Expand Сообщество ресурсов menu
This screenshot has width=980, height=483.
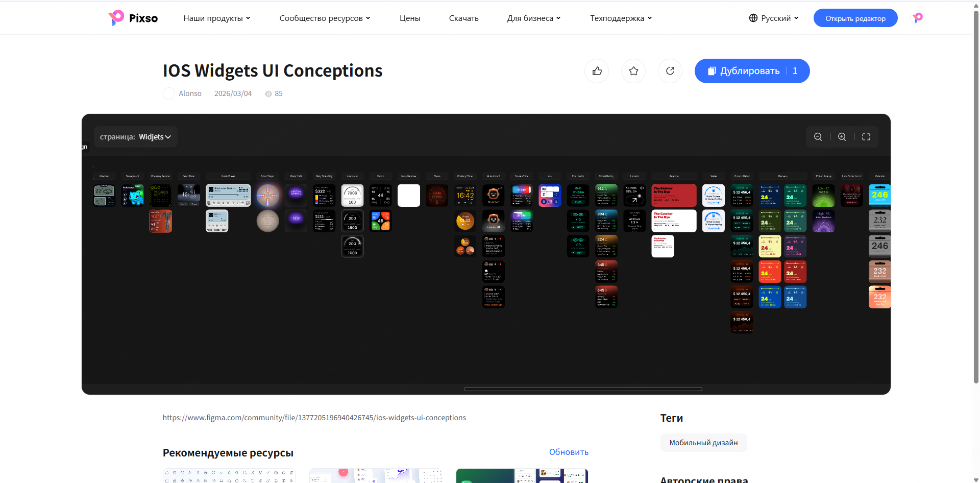tap(325, 18)
